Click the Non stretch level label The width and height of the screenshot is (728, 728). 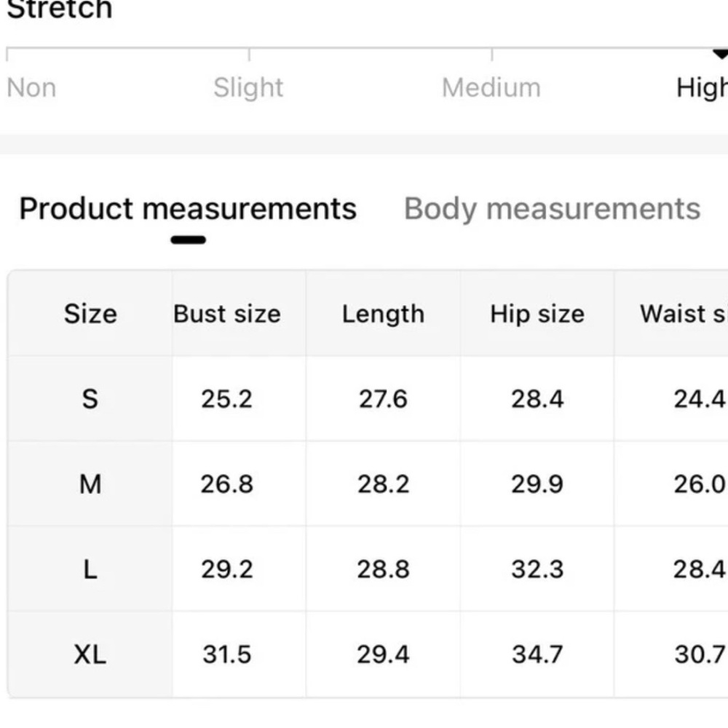point(31,87)
